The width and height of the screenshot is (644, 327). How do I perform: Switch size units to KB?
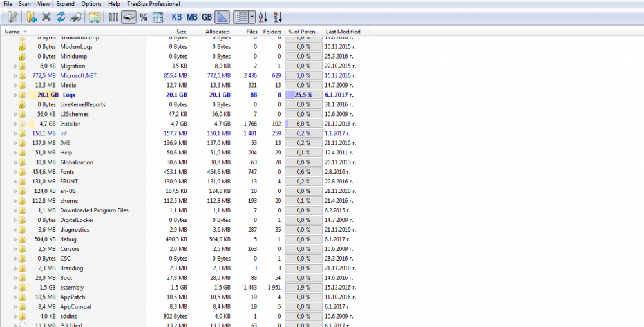176,17
